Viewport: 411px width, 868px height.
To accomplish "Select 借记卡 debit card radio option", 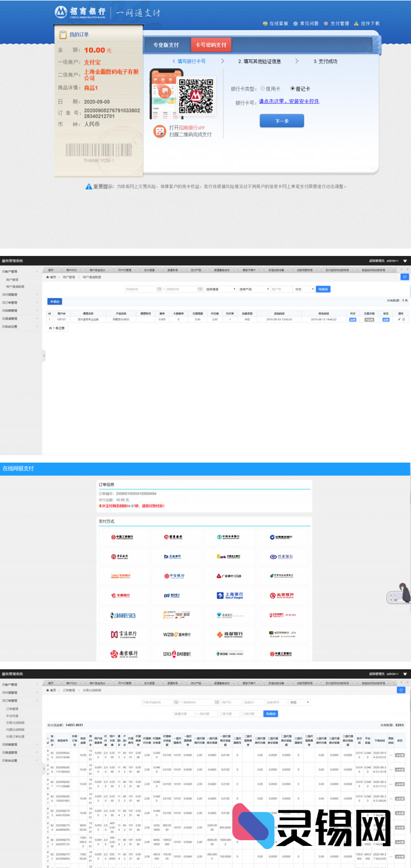I will 292,88.
